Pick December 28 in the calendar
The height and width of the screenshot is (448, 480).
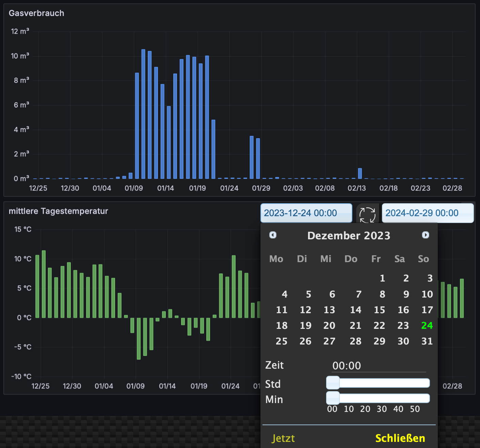355,341
